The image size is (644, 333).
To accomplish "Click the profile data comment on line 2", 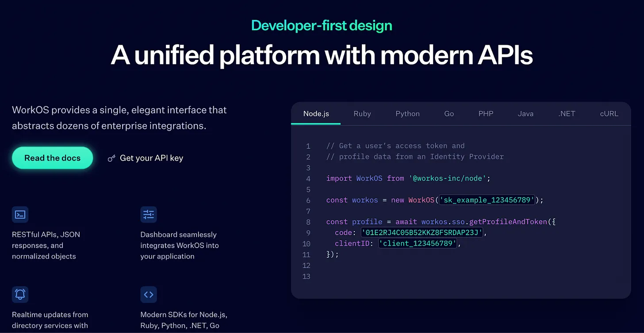I will point(415,157).
